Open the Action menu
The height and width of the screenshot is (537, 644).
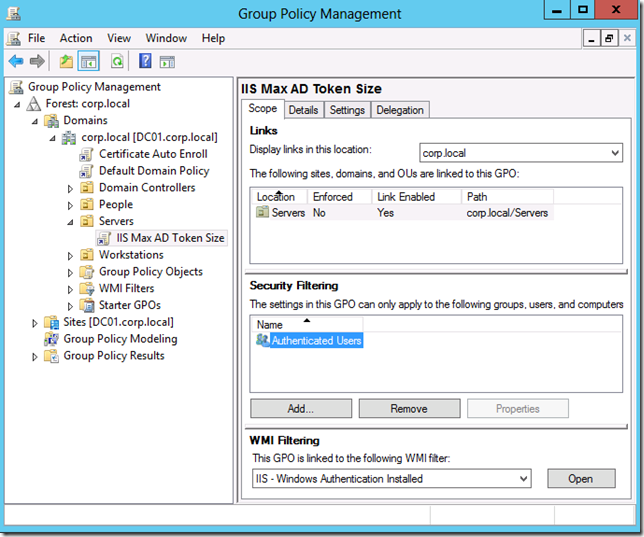(x=75, y=38)
